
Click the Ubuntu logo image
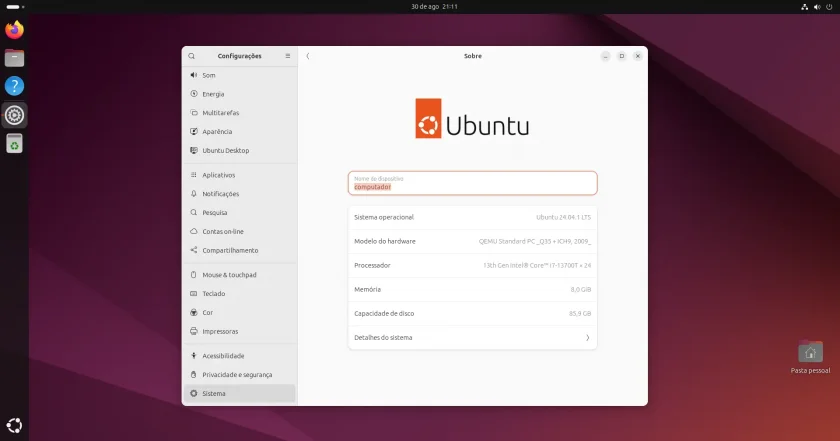coord(472,118)
